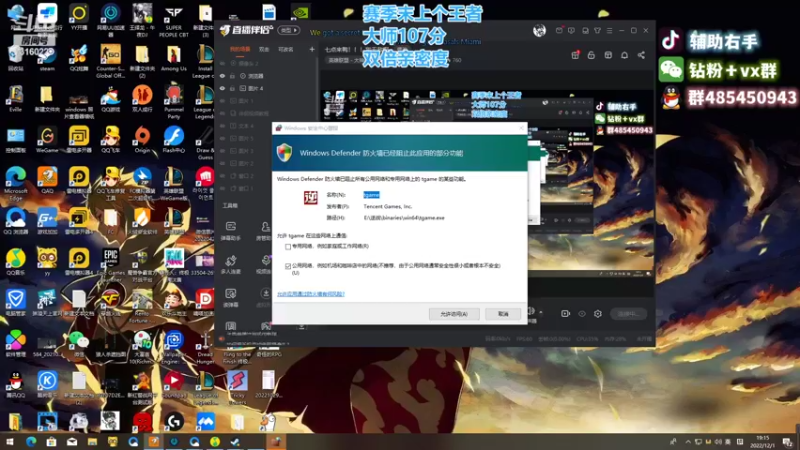Check the private networks checkbox in firewall dialog

click(288, 246)
